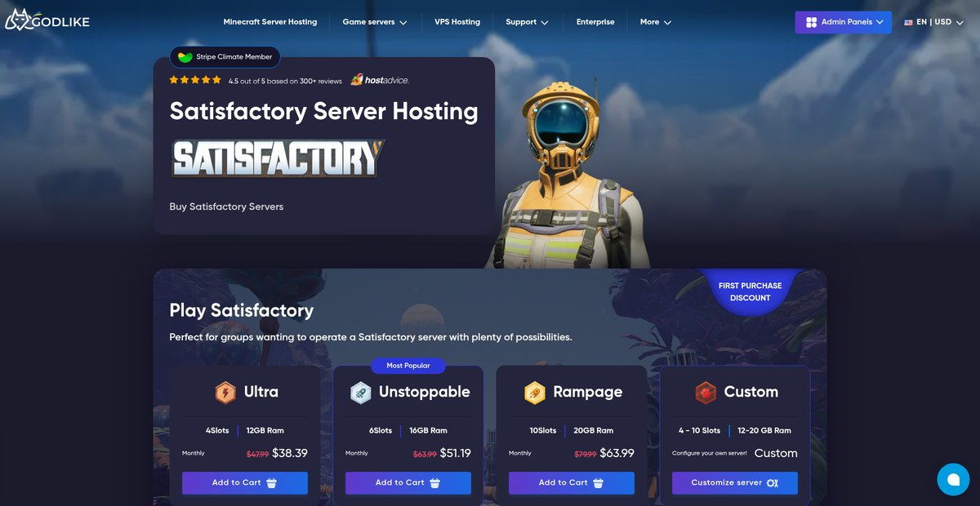Click the Ultra plan lightning icon
Image resolution: width=980 pixels, height=506 pixels.
click(225, 393)
